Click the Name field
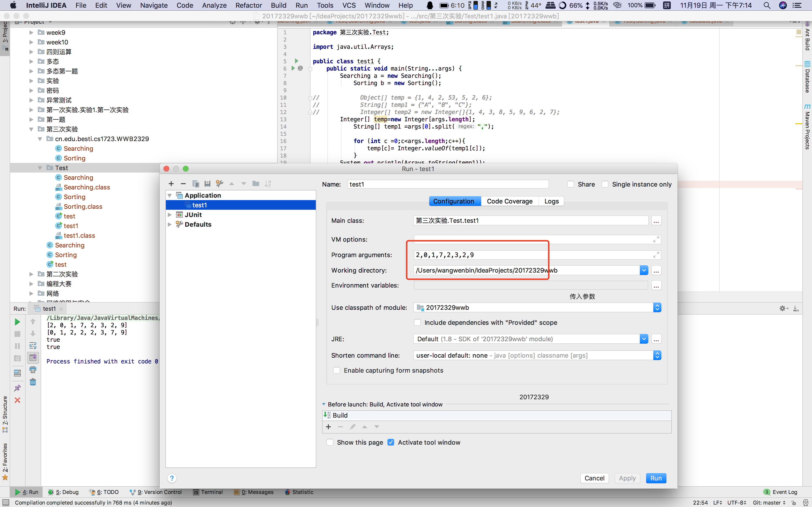Screen dimensions: 812x507 coord(448,184)
